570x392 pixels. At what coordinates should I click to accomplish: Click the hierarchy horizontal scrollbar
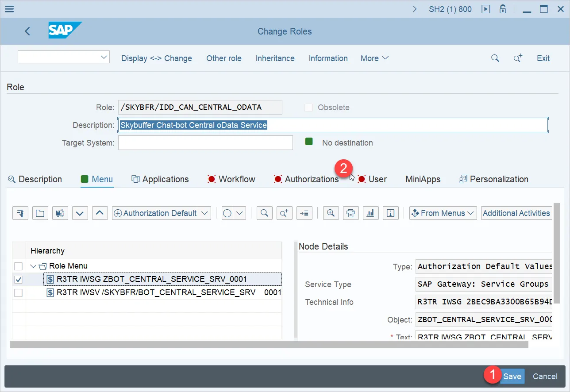(269, 344)
